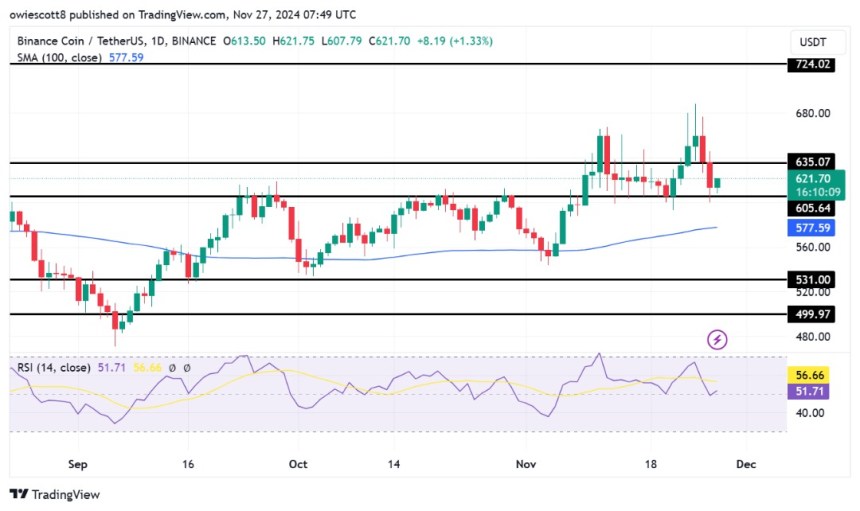Click the close price value C621.70
This screenshot has width=860, height=511.
(389, 41)
